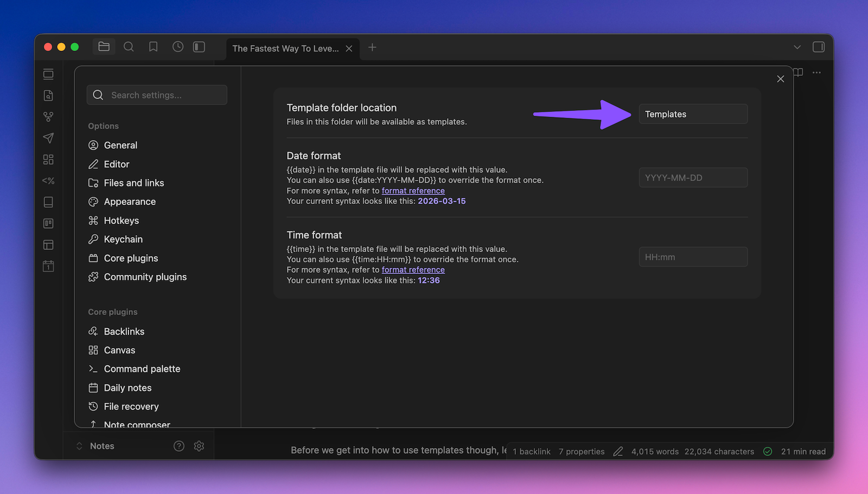Focus the Search settings box
Viewport: 868px width, 494px height.
157,95
